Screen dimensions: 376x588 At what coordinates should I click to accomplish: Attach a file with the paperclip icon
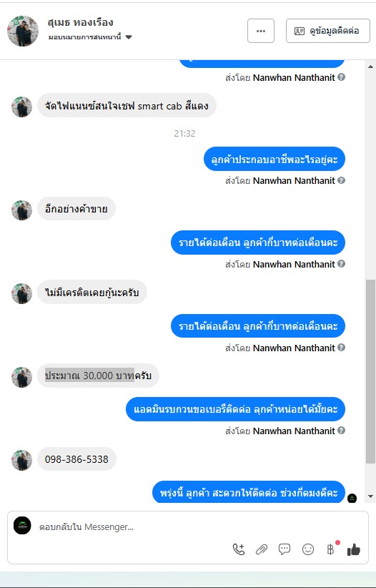click(262, 549)
